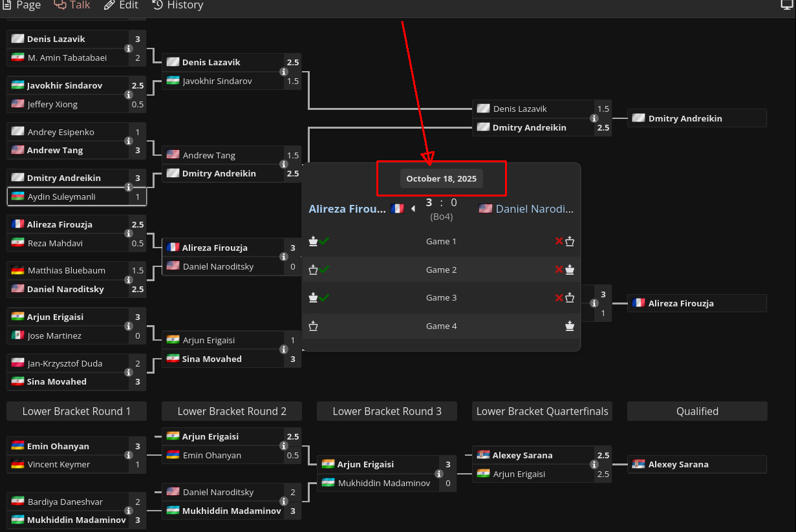Click Jeffery Xiong's name
Viewport: 796px width, 532px height.
[52, 104]
